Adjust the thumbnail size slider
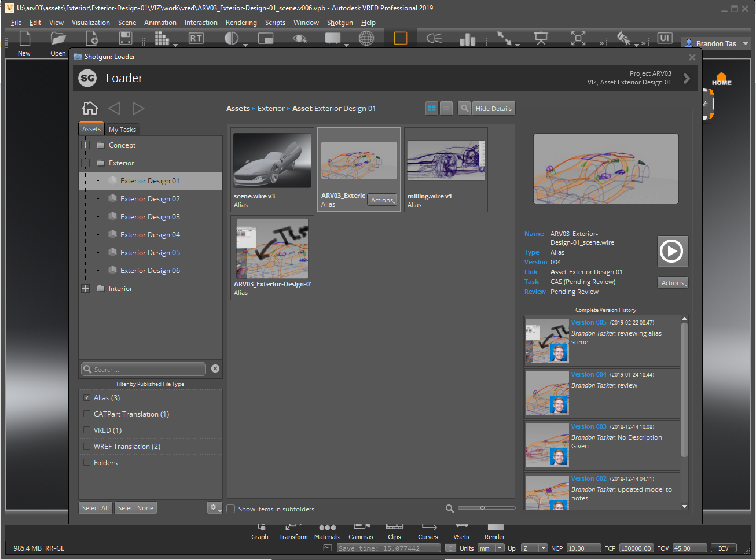Image resolution: width=756 pixels, height=560 pixels. click(x=486, y=508)
